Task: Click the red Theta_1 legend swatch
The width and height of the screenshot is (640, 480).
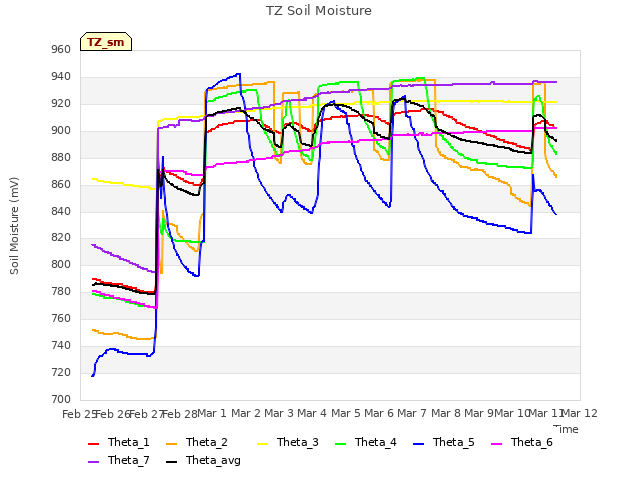Action: click(x=93, y=443)
